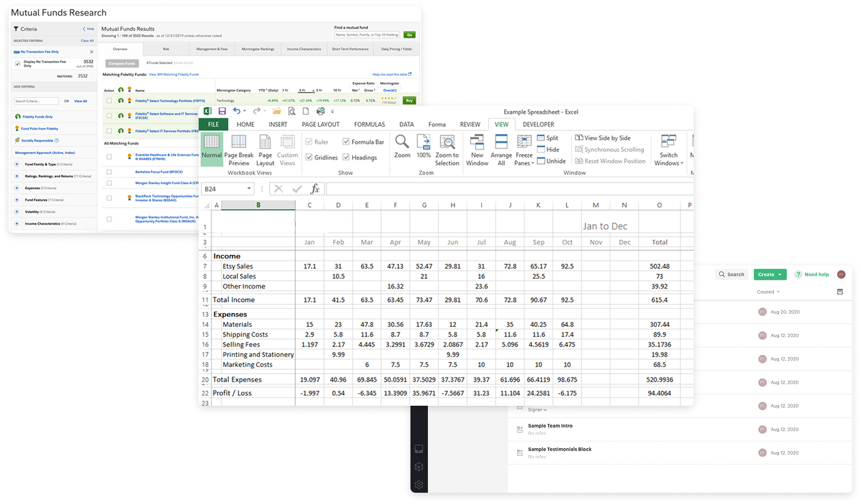Open settings gear in dark sidebar
This screenshot has height=504, width=861.
pyautogui.click(x=419, y=485)
